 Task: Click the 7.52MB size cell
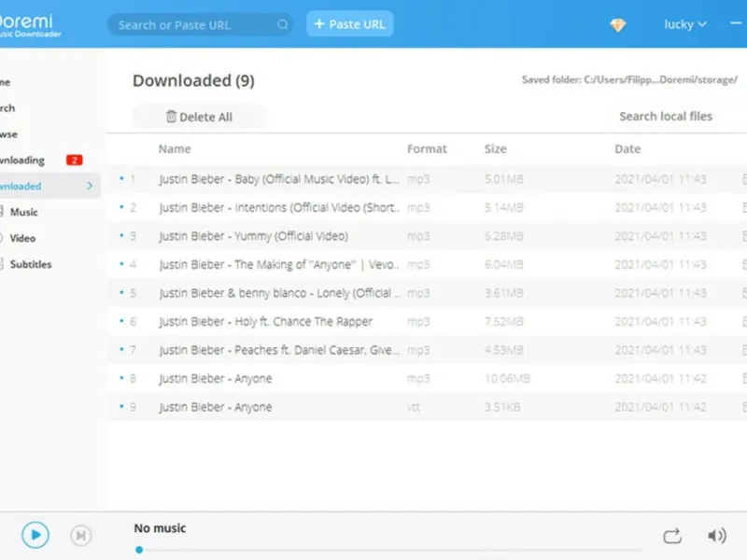point(503,321)
